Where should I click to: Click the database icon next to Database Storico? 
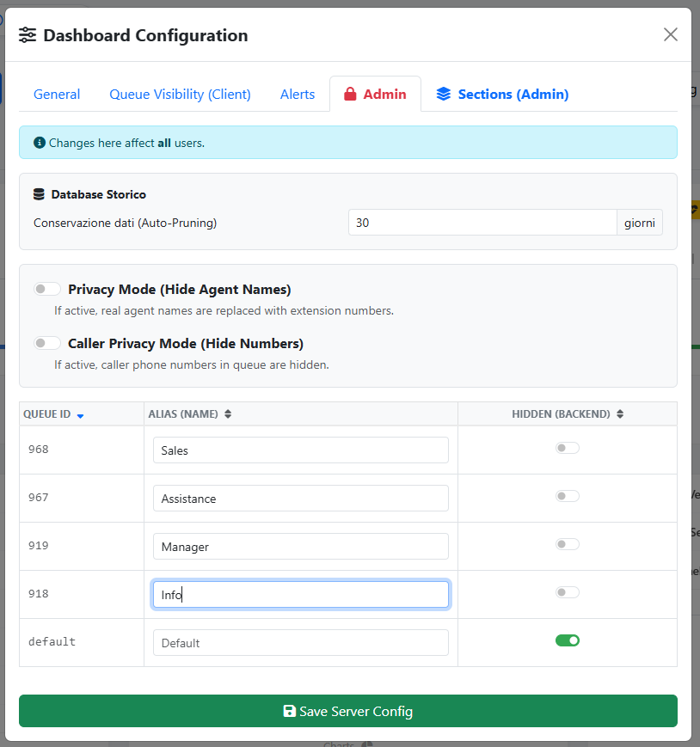point(39,194)
